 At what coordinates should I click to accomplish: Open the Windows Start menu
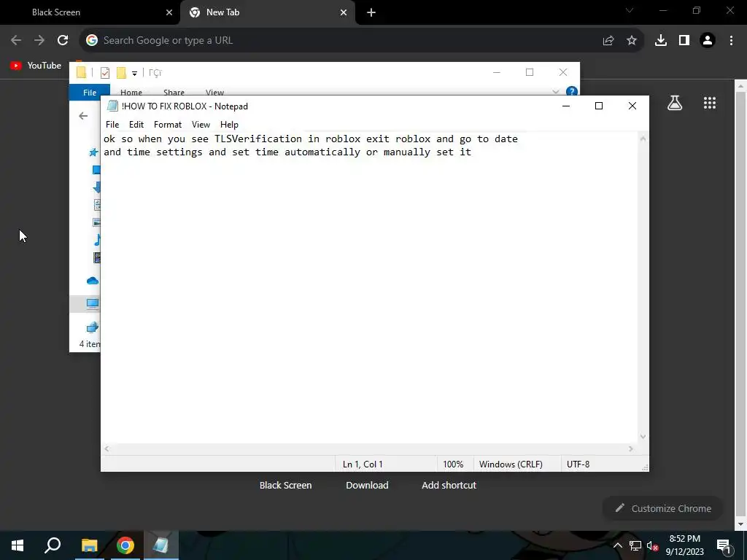click(18, 545)
